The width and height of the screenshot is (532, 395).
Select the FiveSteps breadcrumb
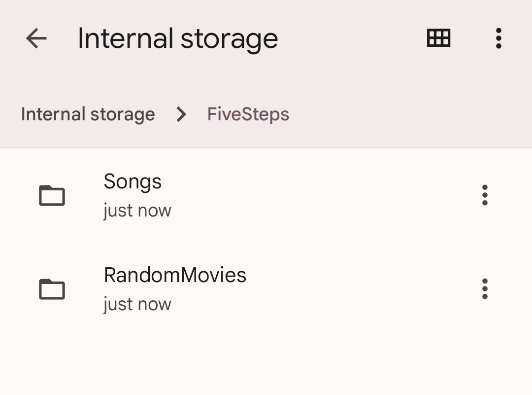tap(248, 114)
